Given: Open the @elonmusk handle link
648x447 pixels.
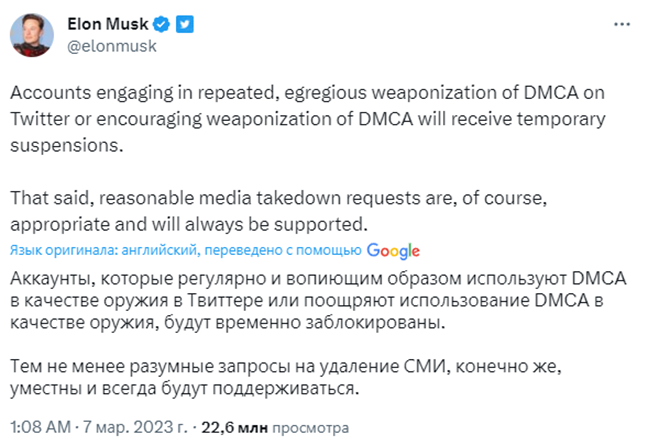Looking at the screenshot, I should tap(112, 46).
